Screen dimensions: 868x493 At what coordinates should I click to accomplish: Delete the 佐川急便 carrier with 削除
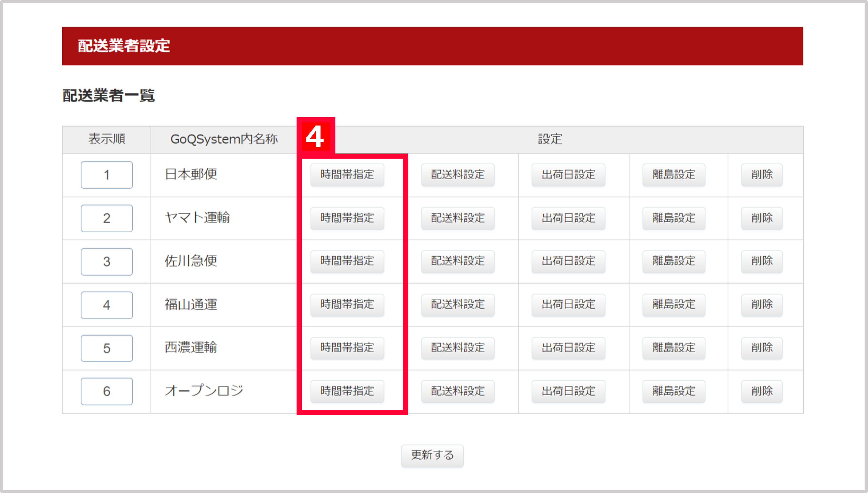pyautogui.click(x=762, y=262)
